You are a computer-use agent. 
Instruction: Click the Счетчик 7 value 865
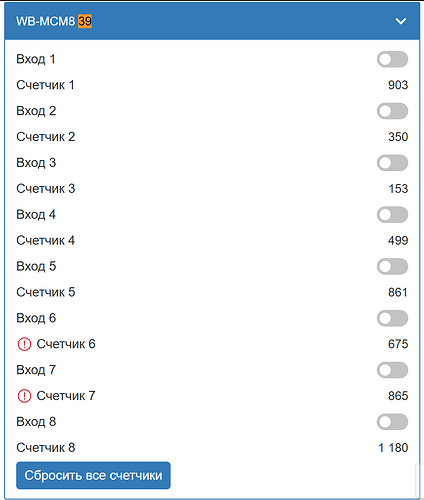click(x=398, y=396)
